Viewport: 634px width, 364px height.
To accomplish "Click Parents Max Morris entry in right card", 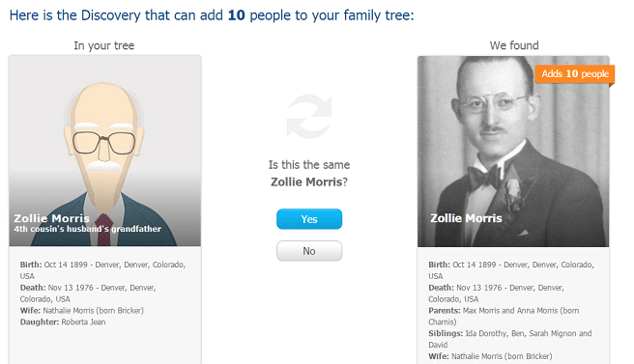I will tap(504, 317).
